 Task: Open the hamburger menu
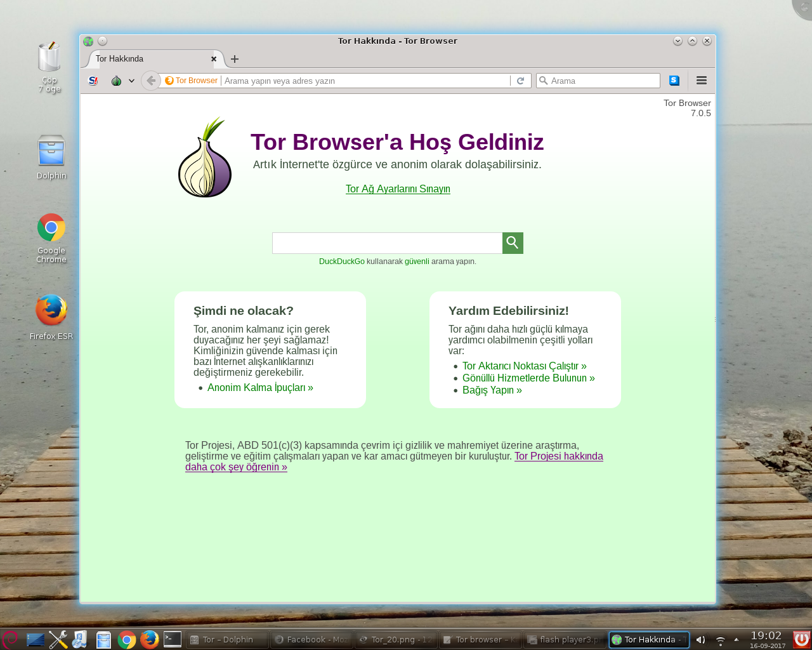(x=702, y=81)
